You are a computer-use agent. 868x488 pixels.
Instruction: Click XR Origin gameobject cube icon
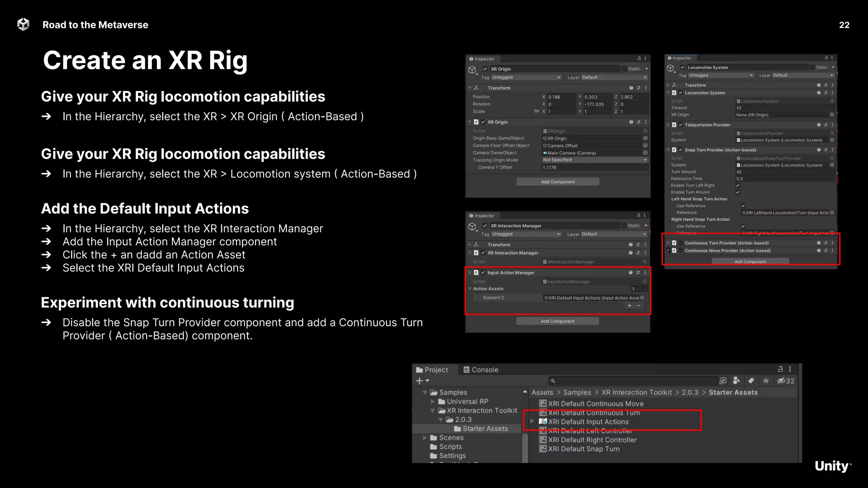[x=472, y=70]
